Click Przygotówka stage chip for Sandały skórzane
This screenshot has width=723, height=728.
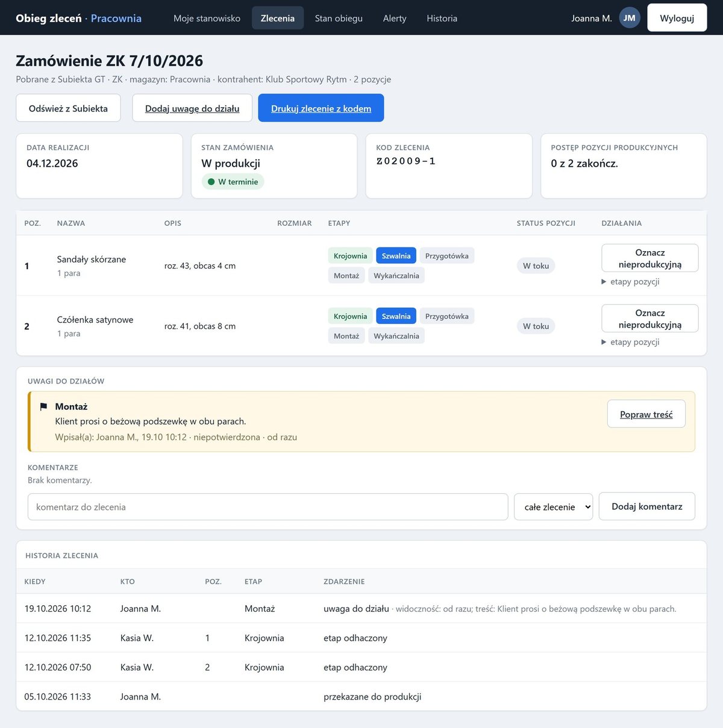[447, 256]
